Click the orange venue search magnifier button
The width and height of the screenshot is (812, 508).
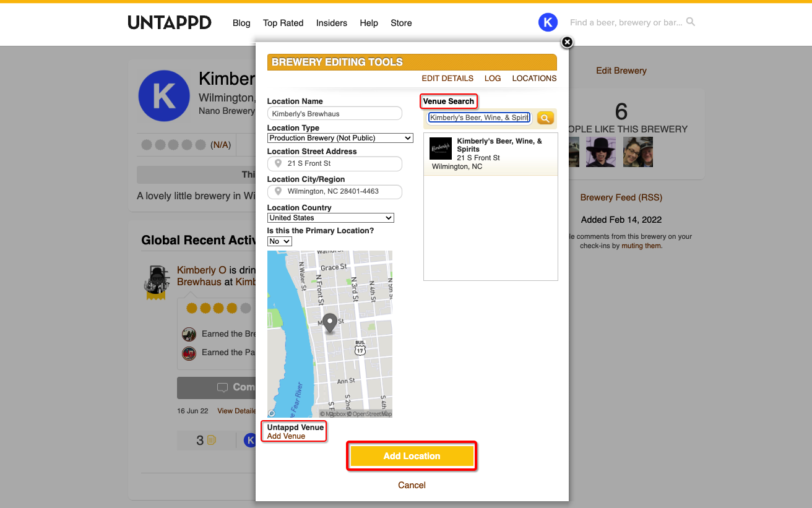[x=545, y=118]
